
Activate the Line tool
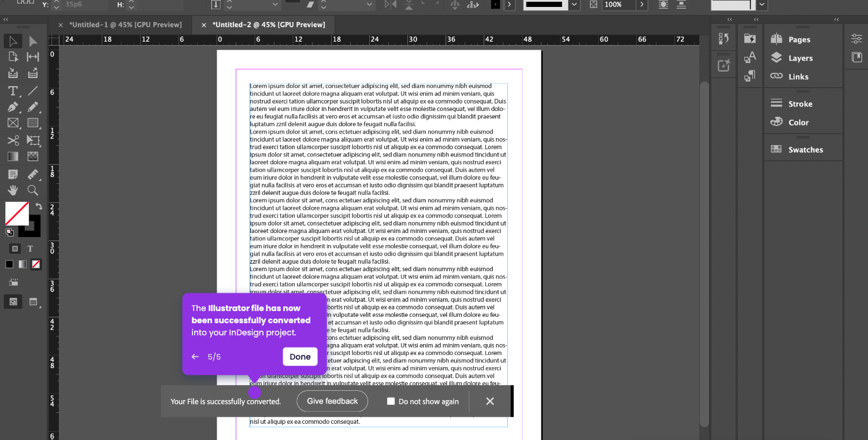33,91
